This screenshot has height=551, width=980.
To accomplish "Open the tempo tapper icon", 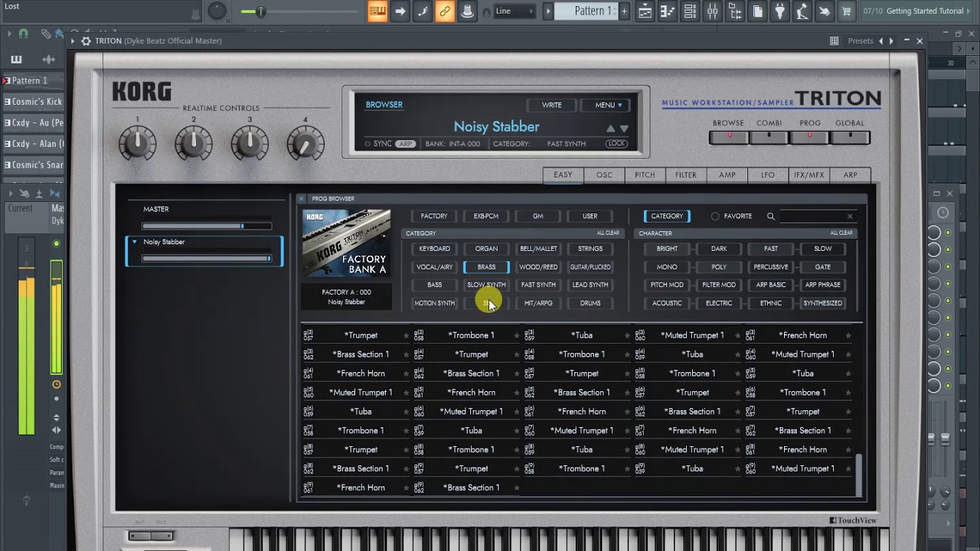I will pos(802,11).
